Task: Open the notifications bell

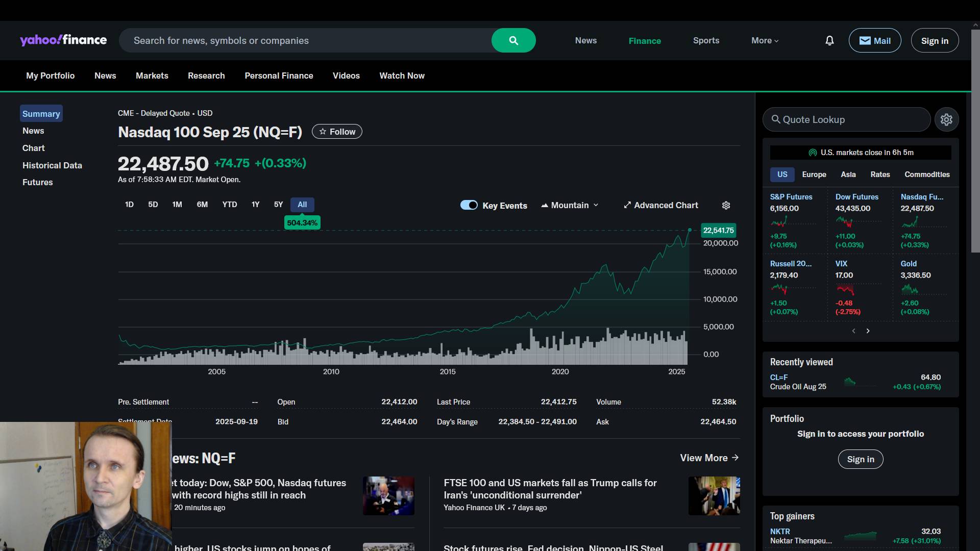Action: click(829, 41)
